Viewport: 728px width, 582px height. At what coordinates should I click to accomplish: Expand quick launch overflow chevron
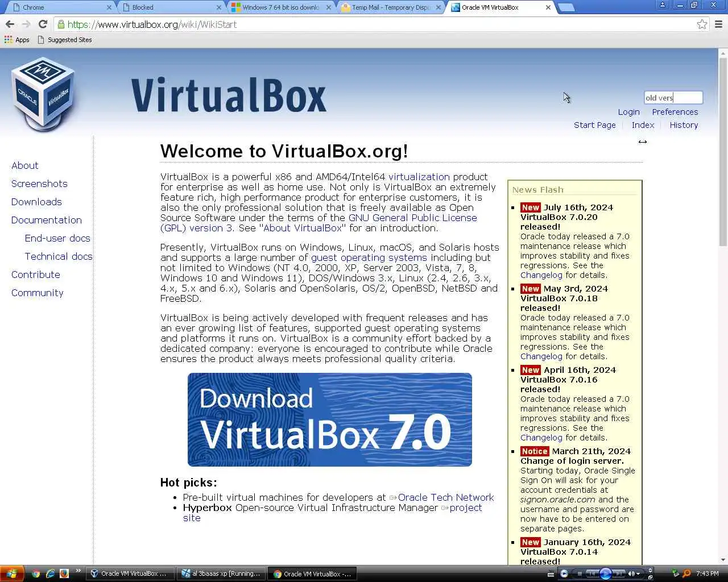click(78, 571)
